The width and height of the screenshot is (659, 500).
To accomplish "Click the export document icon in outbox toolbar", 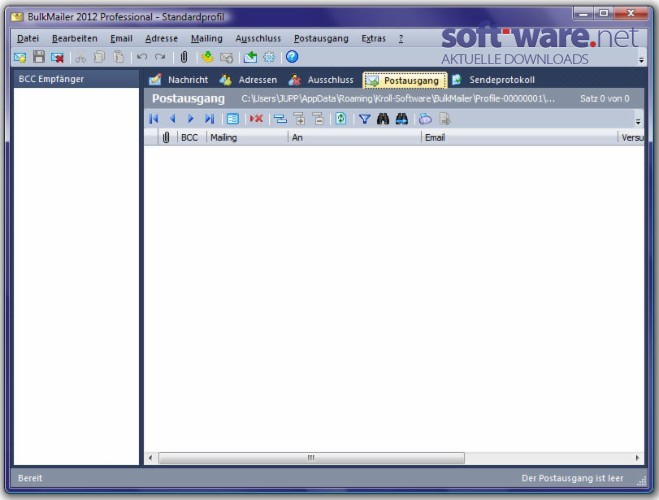I will coord(445,119).
